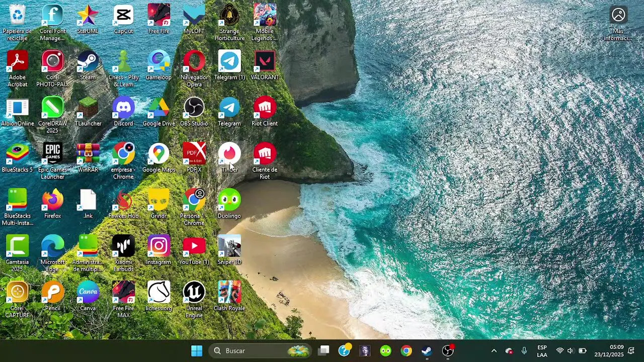Select Chess - Play & Learn icon

coord(123,69)
